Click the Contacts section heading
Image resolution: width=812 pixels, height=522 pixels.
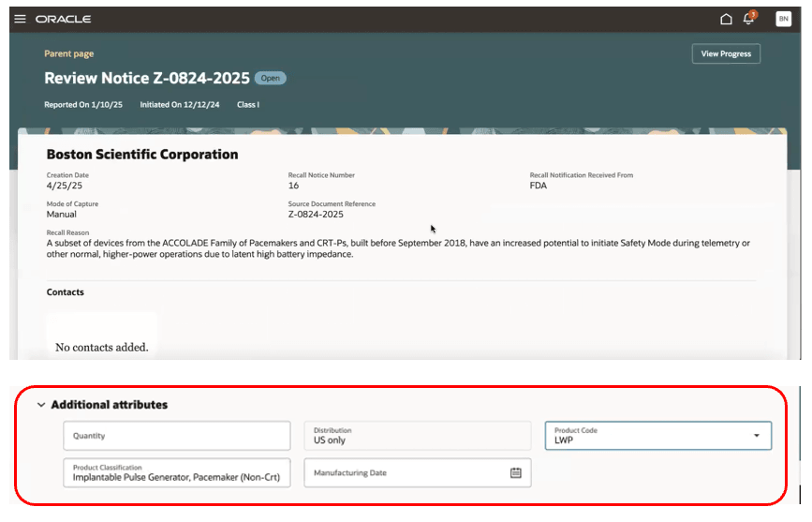click(x=66, y=292)
